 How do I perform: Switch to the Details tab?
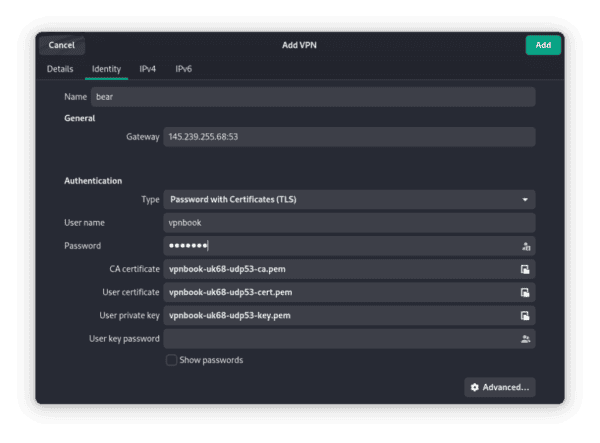pyautogui.click(x=60, y=69)
